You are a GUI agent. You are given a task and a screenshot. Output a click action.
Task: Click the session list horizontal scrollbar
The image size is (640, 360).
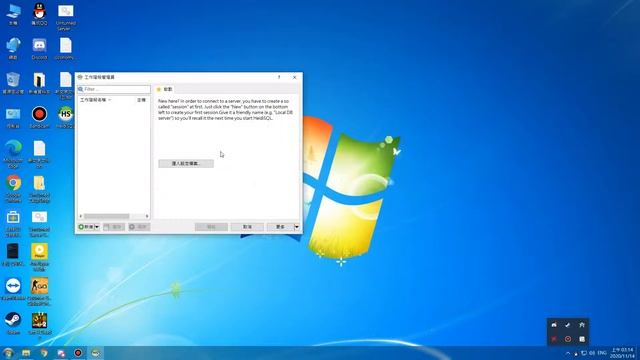coord(114,216)
